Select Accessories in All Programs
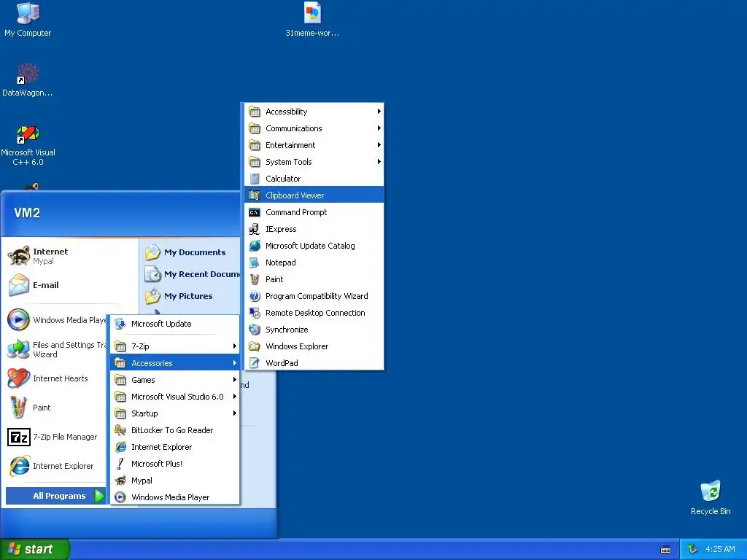Image resolution: width=747 pixels, height=560 pixels. [x=175, y=363]
